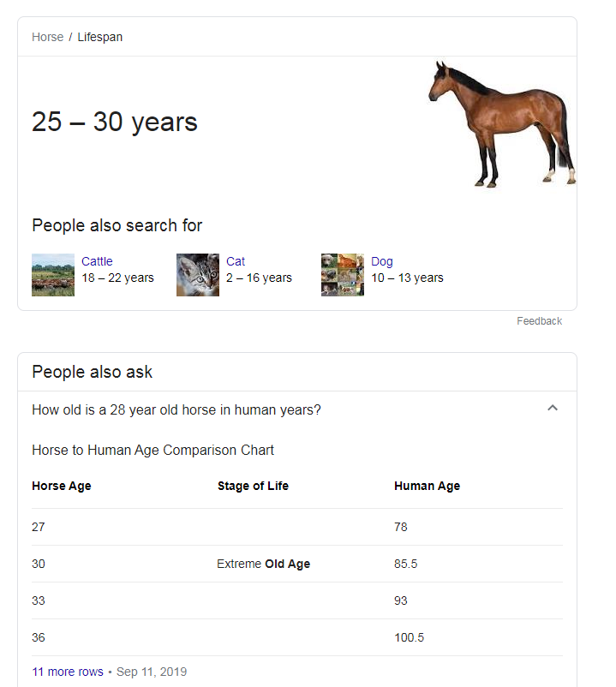Click the Stage of Life column header

pyautogui.click(x=253, y=486)
